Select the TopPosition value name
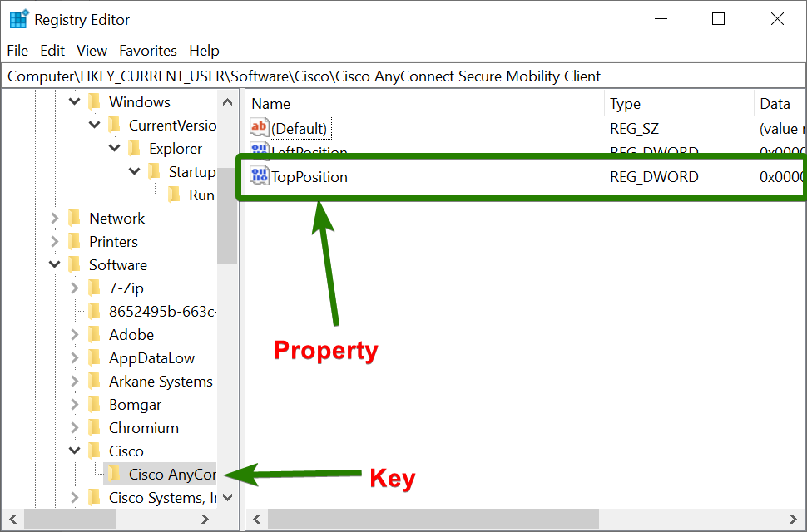The image size is (807, 532). coord(309,176)
